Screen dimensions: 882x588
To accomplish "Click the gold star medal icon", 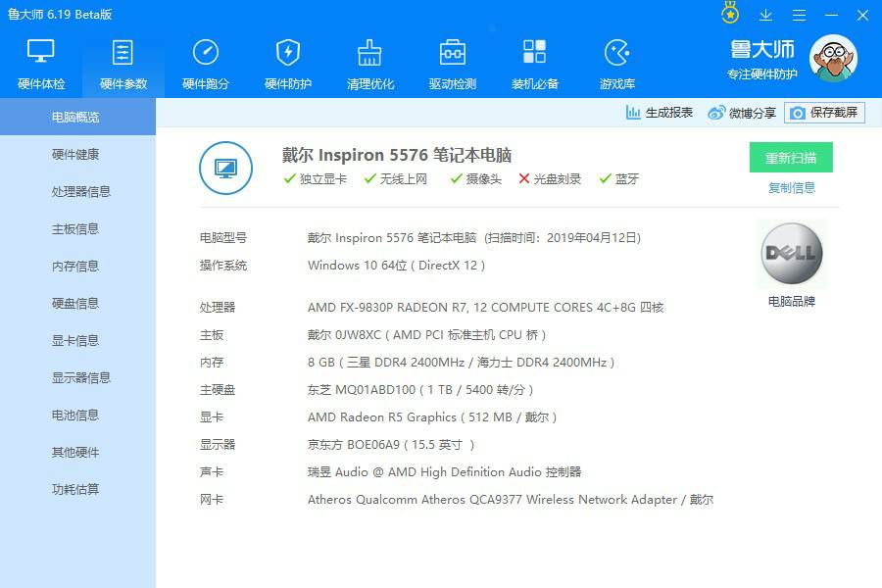I will point(730,14).
